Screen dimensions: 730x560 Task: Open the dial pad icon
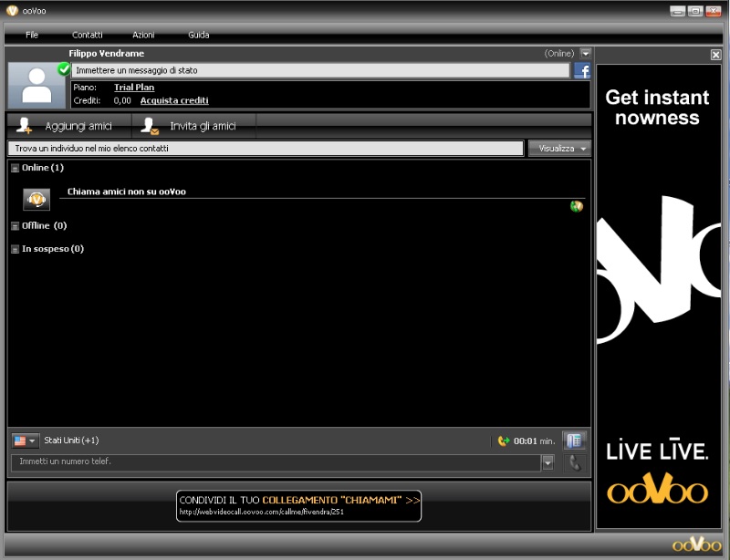574,441
